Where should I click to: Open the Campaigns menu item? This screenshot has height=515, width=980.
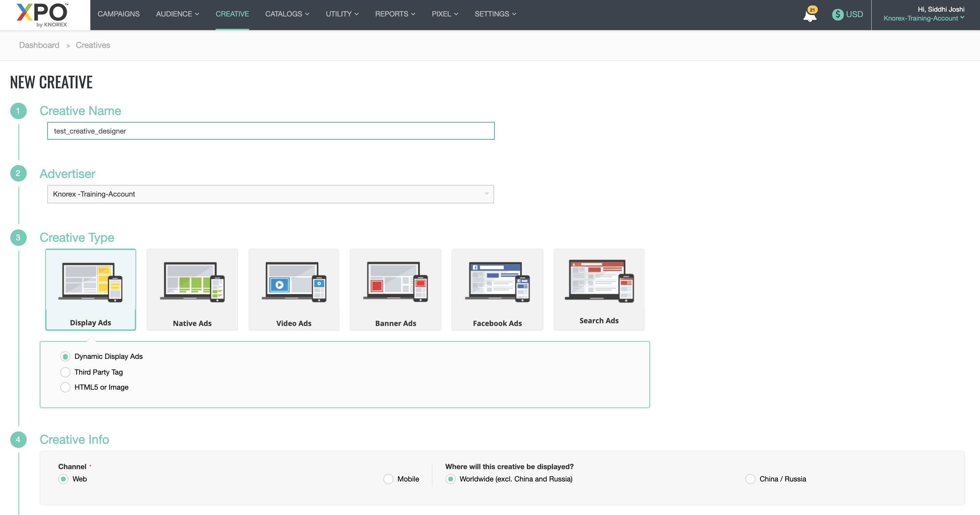tap(118, 14)
